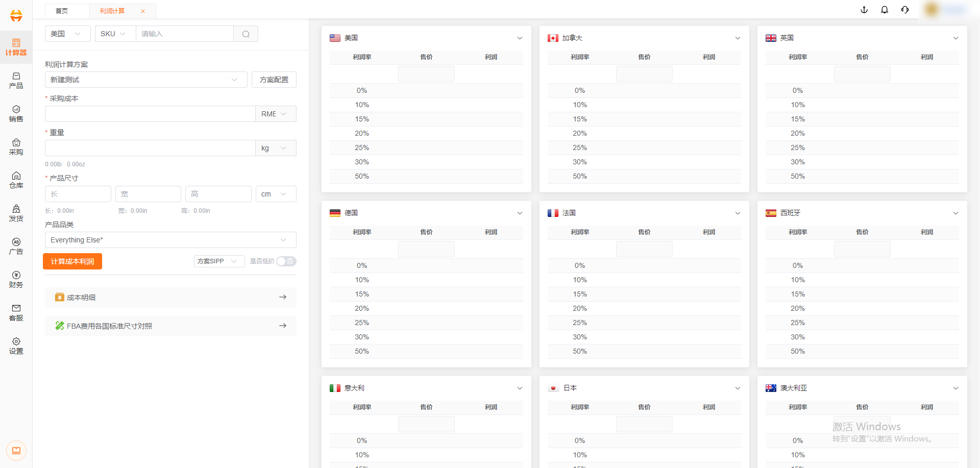Collapse the 加拿大 panel chevron
The width and height of the screenshot is (980, 468).
click(x=738, y=38)
